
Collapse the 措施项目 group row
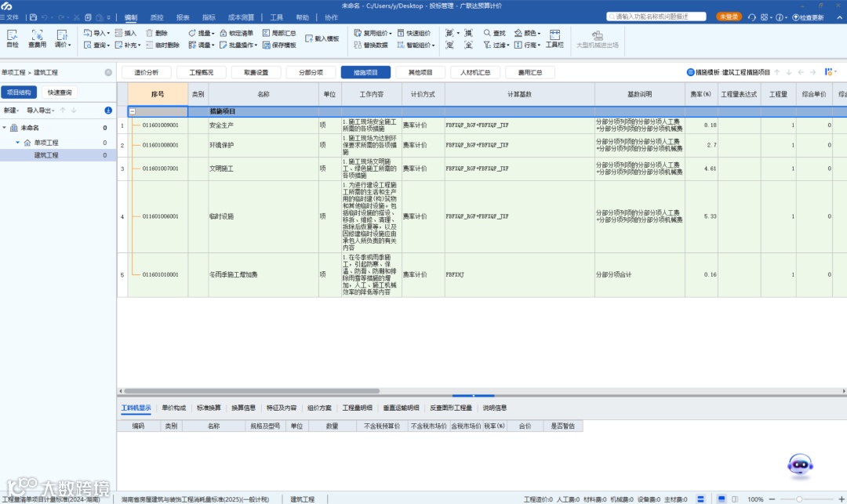[132, 112]
